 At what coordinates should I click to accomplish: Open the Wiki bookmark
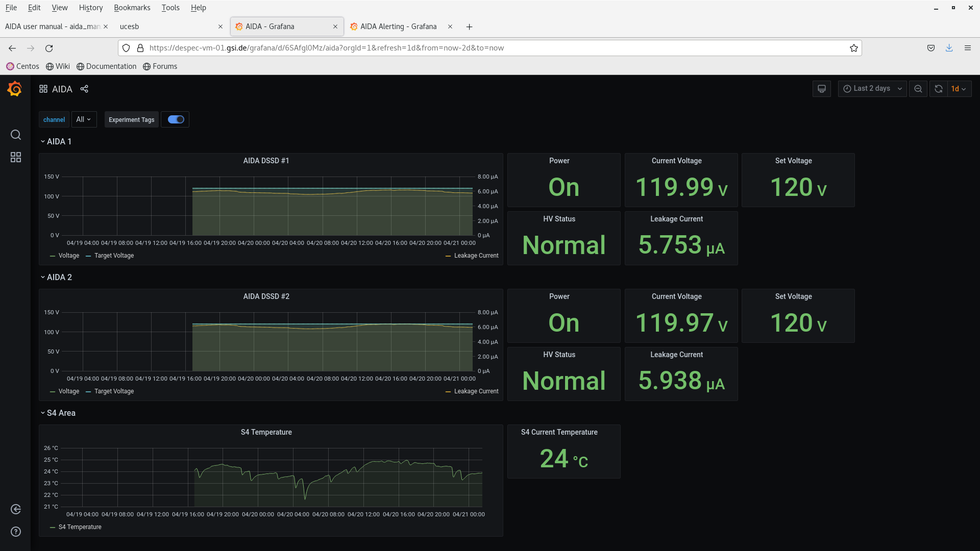58,66
